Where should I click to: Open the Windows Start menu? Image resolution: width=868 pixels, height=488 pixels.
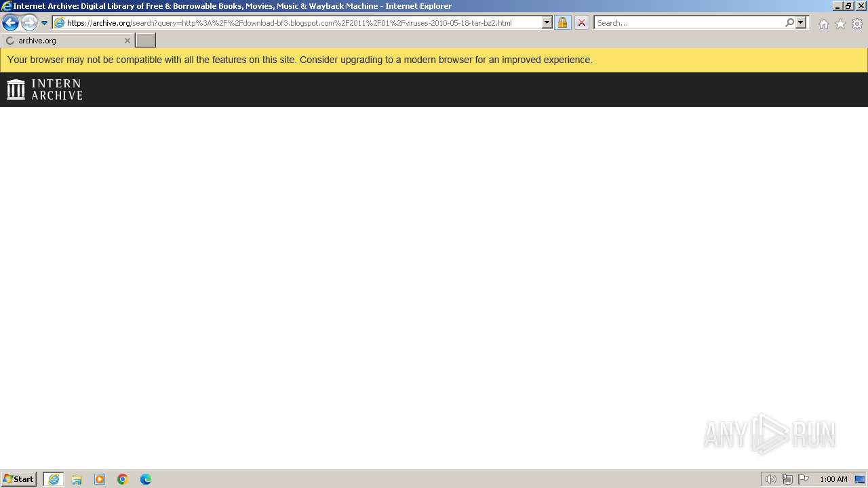18,479
